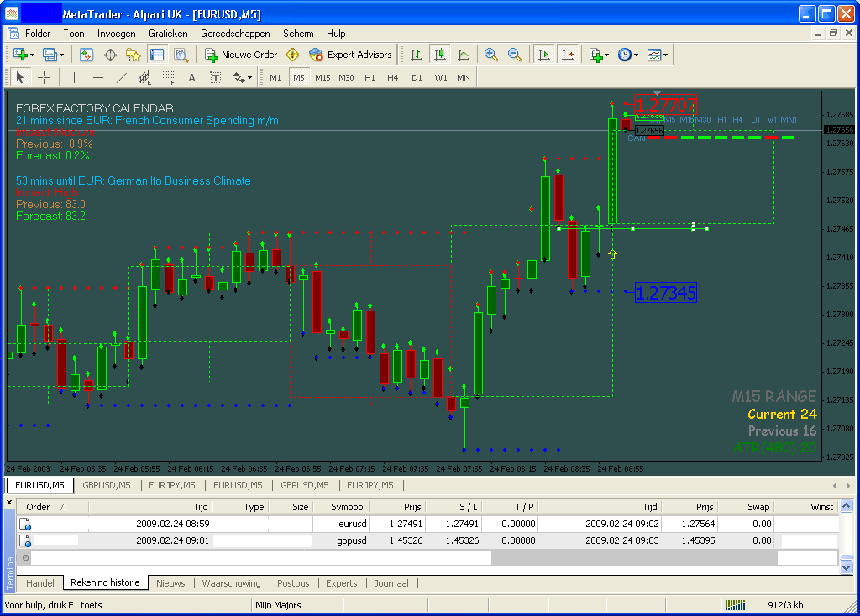Viewport: 860px width, 616px height.
Task: Switch chart to D1 timeframe
Action: tap(417, 78)
